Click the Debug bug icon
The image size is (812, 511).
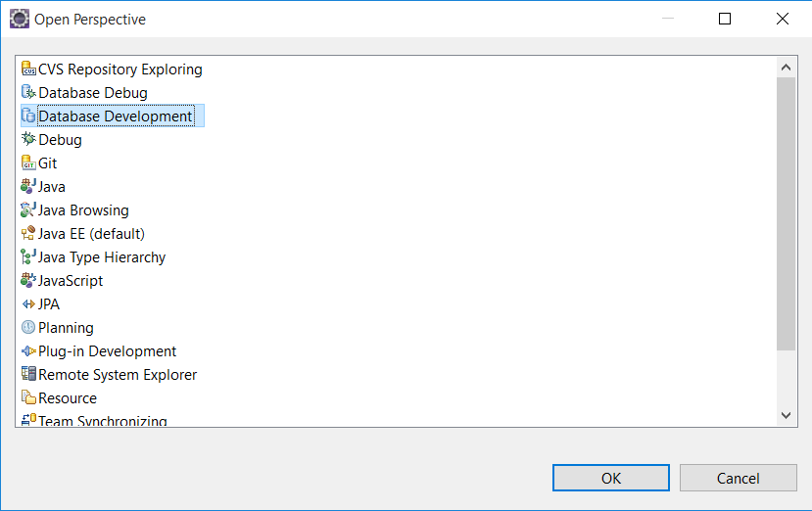pos(28,139)
